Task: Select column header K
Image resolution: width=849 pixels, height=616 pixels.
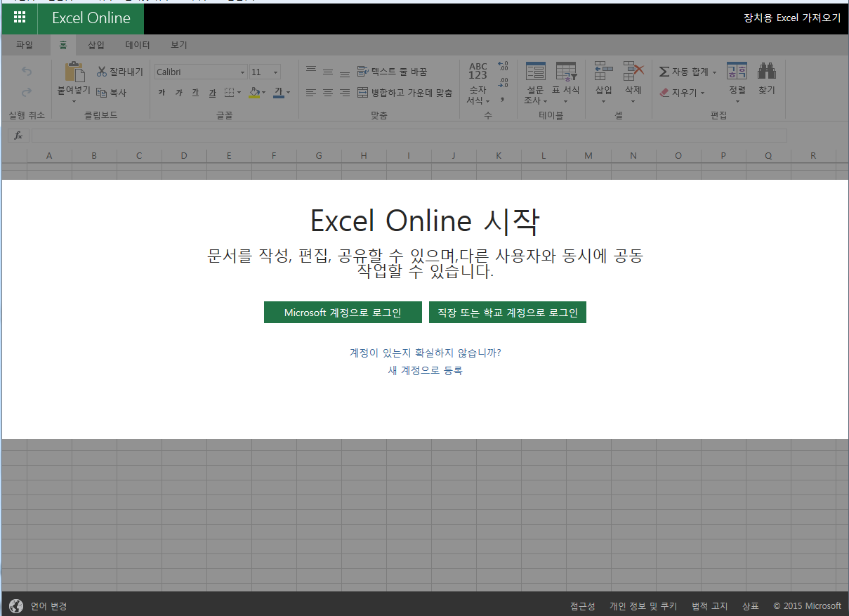Action: point(499,156)
